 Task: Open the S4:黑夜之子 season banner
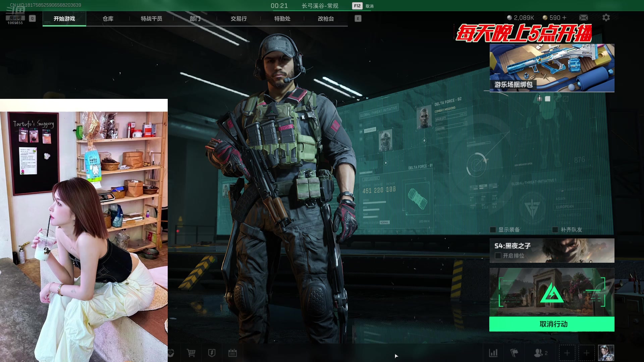click(x=552, y=250)
